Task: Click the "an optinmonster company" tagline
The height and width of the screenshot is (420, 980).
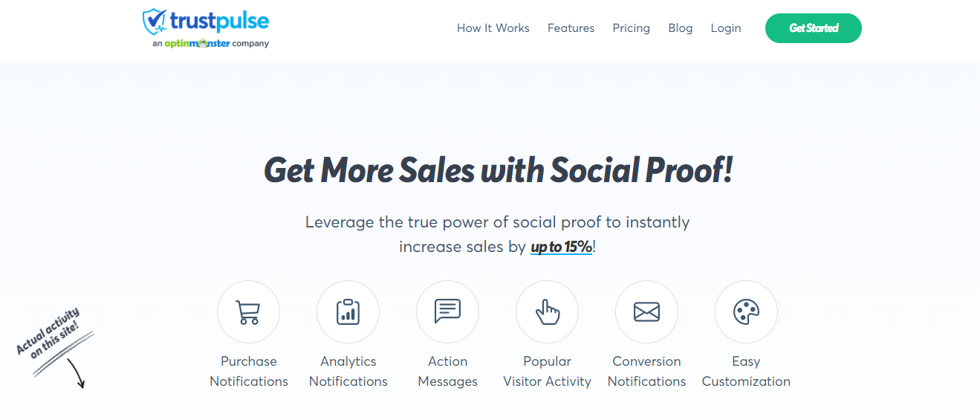Action: click(210, 44)
